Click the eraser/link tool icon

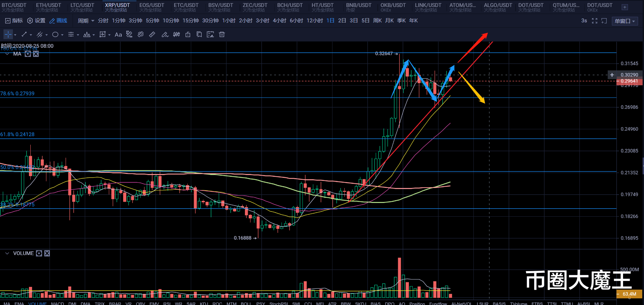[x=141, y=35]
